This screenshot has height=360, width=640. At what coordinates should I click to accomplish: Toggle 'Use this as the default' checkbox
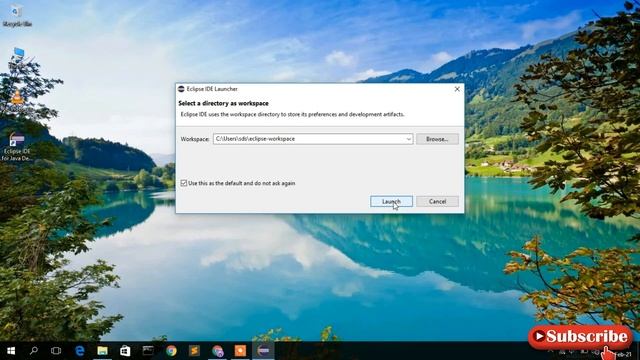tap(184, 183)
